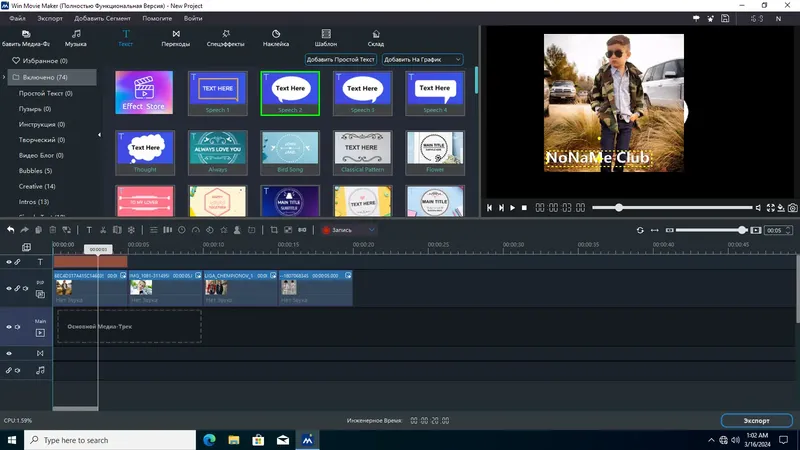Click the Войти login link
Viewport: 800px width, 450px height.
pos(193,18)
